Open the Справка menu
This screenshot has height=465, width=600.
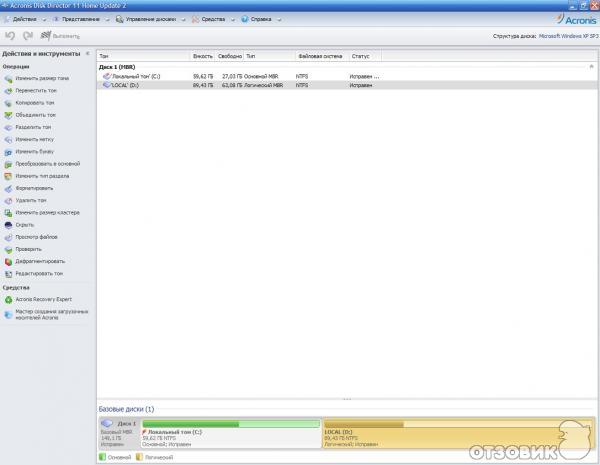[261, 19]
